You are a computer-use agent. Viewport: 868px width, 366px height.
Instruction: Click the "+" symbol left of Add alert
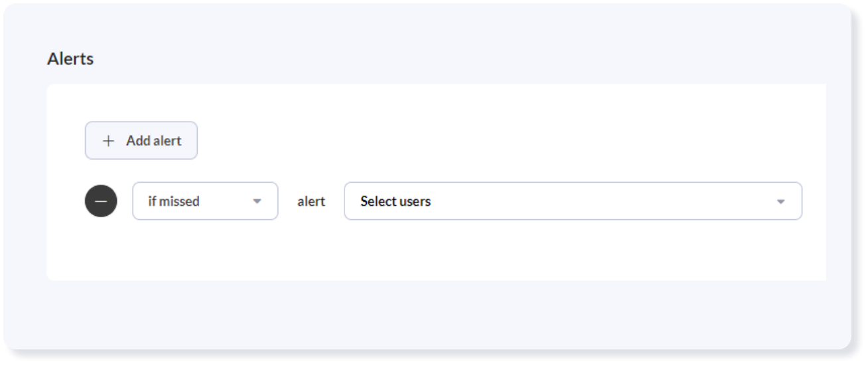tap(108, 141)
